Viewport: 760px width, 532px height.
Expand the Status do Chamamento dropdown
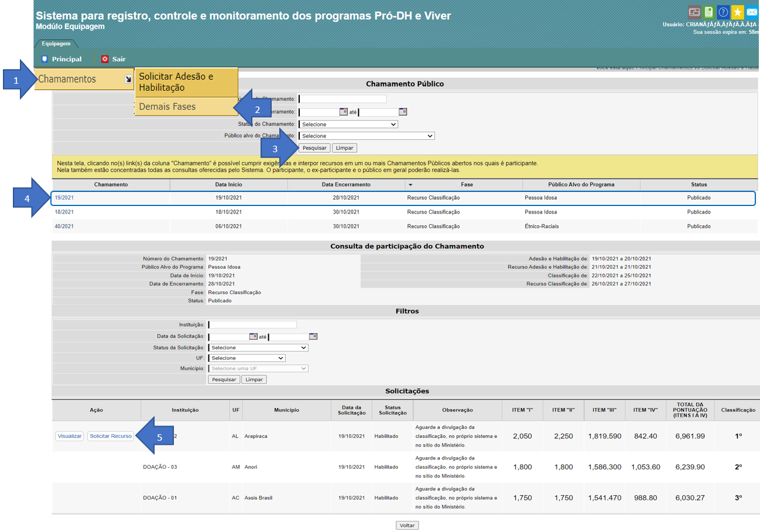tap(348, 124)
